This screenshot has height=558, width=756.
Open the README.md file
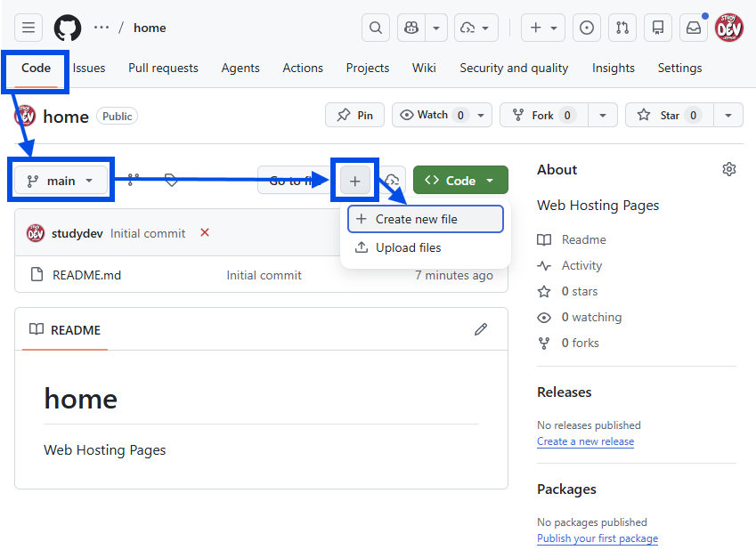point(86,275)
